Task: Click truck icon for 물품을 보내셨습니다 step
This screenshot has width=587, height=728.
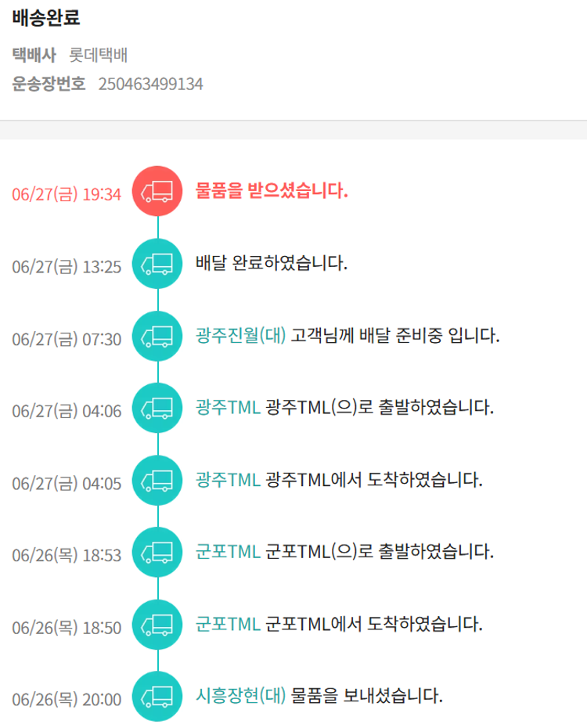Action: [158, 697]
